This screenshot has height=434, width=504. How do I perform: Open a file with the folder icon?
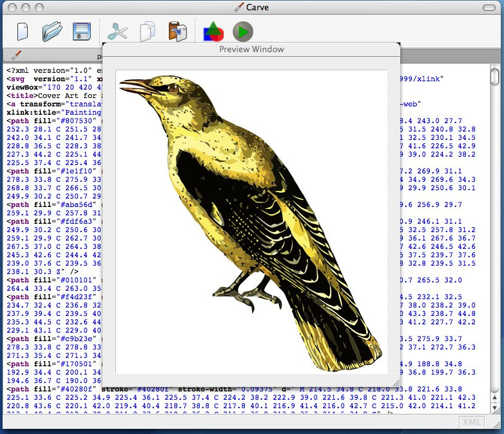pyautogui.click(x=52, y=31)
